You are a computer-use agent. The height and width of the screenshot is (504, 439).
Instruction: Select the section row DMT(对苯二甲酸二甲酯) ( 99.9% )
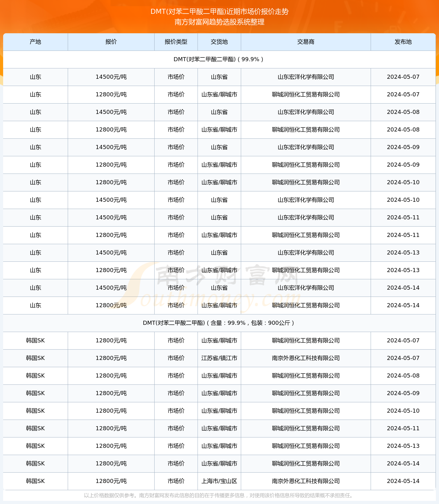(x=219, y=59)
